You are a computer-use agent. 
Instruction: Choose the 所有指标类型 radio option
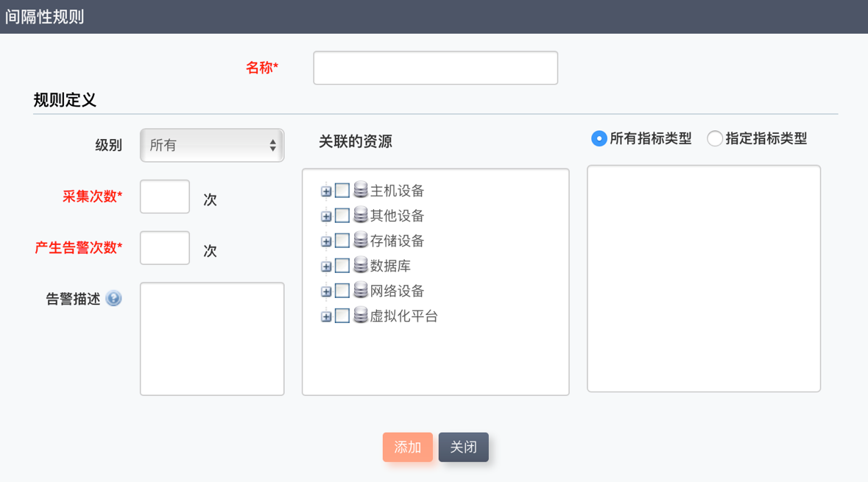point(599,138)
